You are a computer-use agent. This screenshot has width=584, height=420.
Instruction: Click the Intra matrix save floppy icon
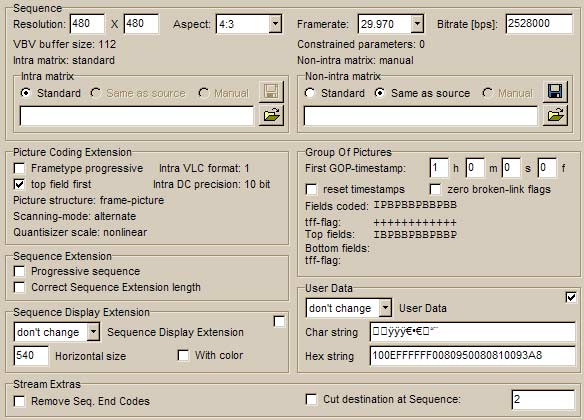pyautogui.click(x=271, y=91)
